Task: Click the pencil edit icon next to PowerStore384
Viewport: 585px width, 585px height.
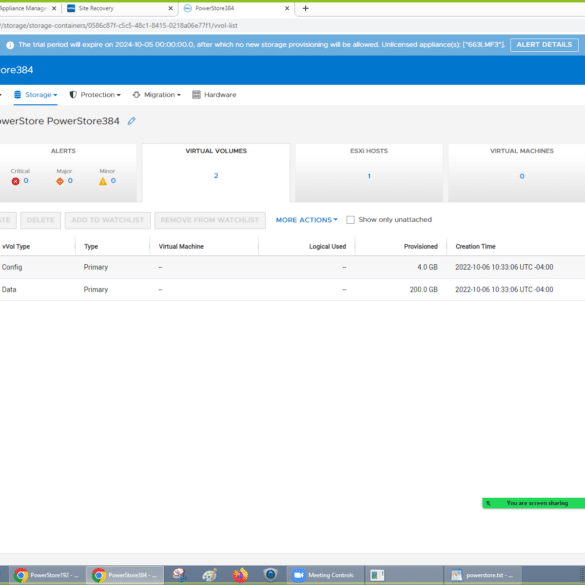Action: 131,121
